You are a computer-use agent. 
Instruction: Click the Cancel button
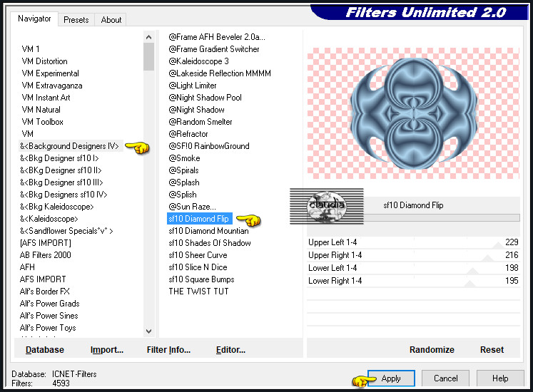445,378
